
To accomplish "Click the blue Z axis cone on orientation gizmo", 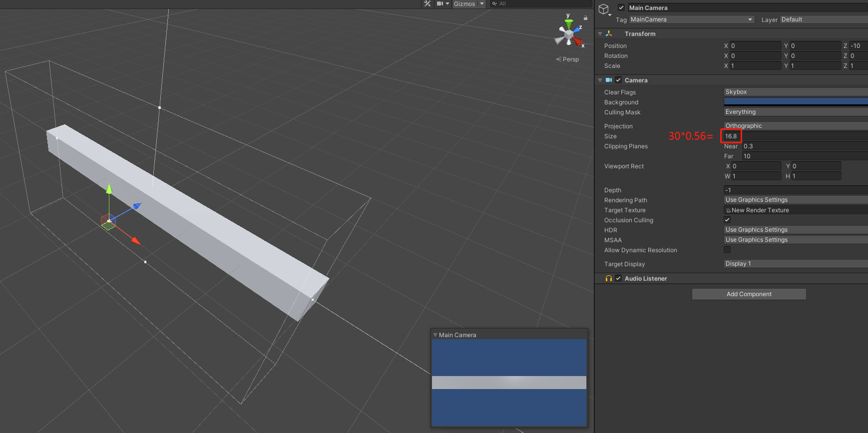I will pos(576,30).
